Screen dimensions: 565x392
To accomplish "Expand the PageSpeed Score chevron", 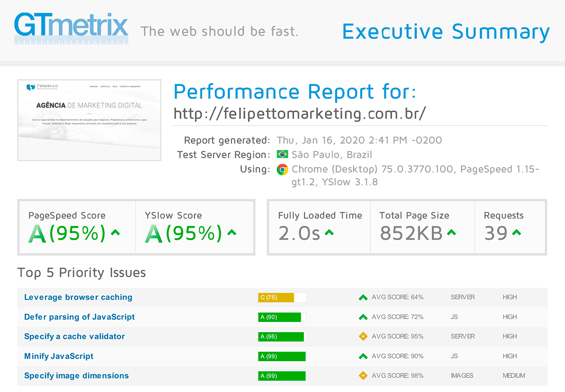I will pos(114,233).
